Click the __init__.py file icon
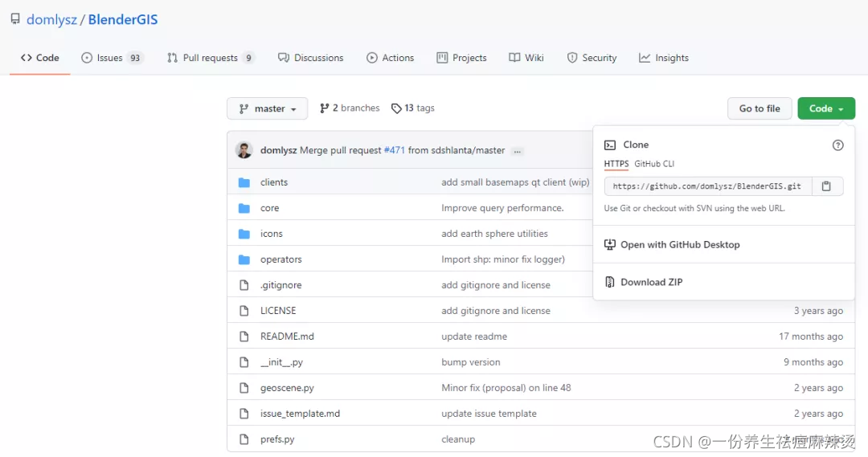This screenshot has height=457, width=868. click(244, 362)
